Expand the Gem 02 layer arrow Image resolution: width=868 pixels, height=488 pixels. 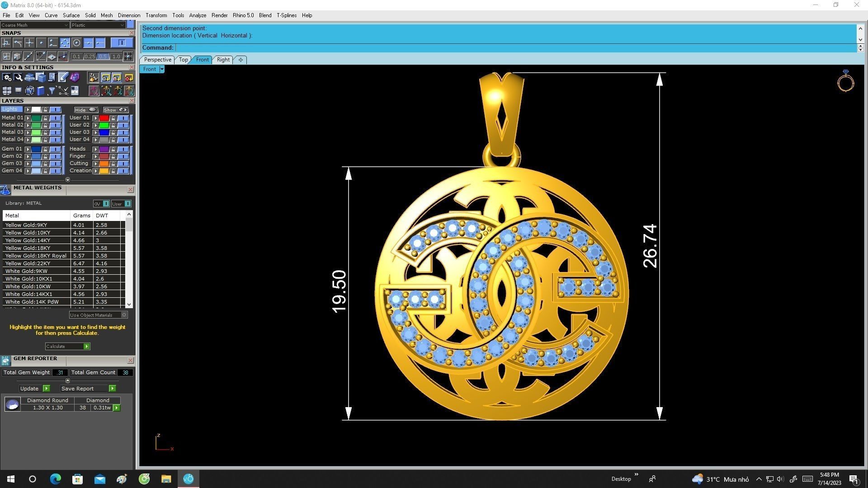(x=28, y=156)
